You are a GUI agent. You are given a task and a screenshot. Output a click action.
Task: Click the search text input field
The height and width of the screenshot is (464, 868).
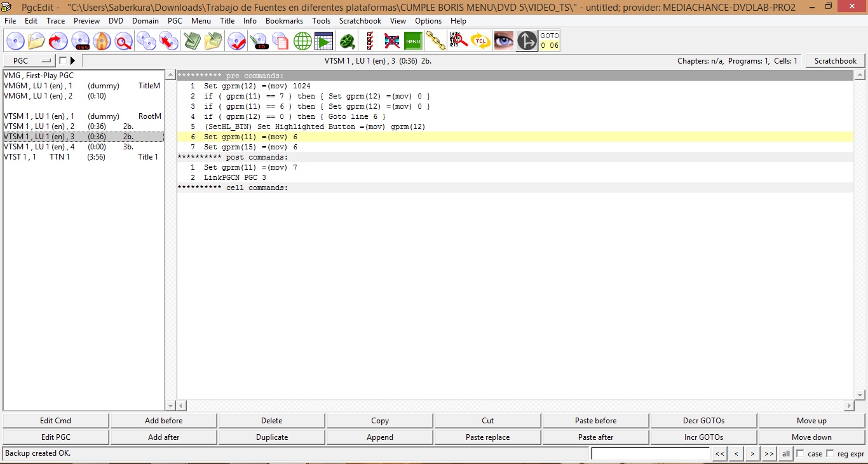(x=650, y=454)
